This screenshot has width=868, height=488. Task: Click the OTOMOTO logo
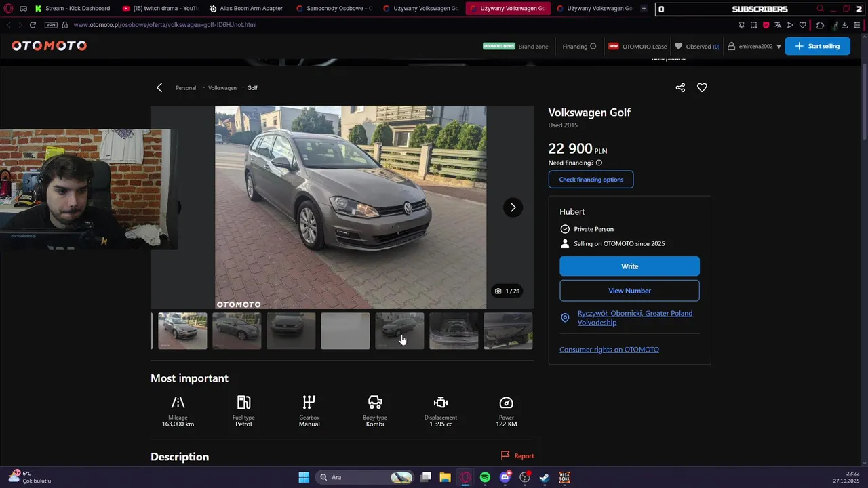[x=49, y=46]
